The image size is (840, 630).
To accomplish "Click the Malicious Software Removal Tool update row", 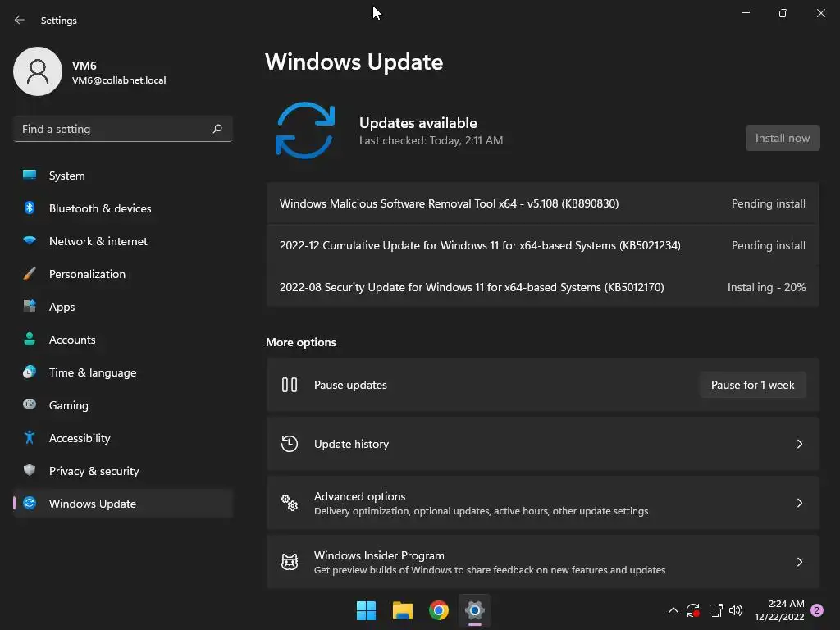I will tap(543, 203).
